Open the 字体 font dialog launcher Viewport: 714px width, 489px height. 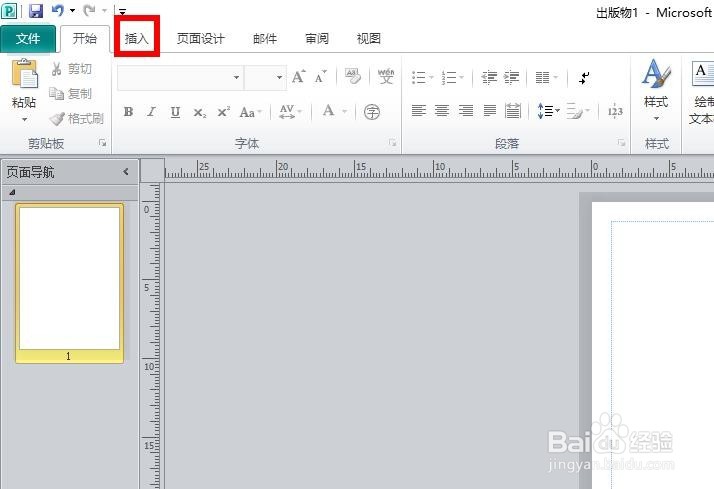[393, 143]
